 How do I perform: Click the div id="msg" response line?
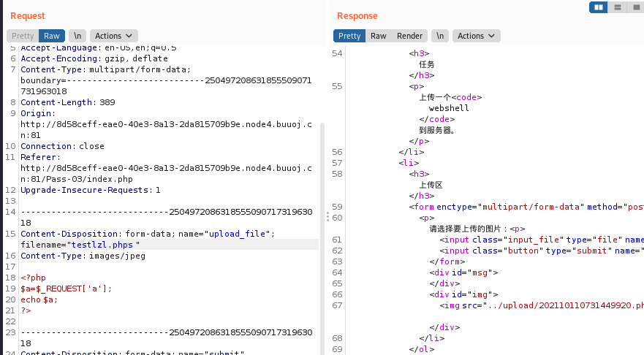pos(463,272)
